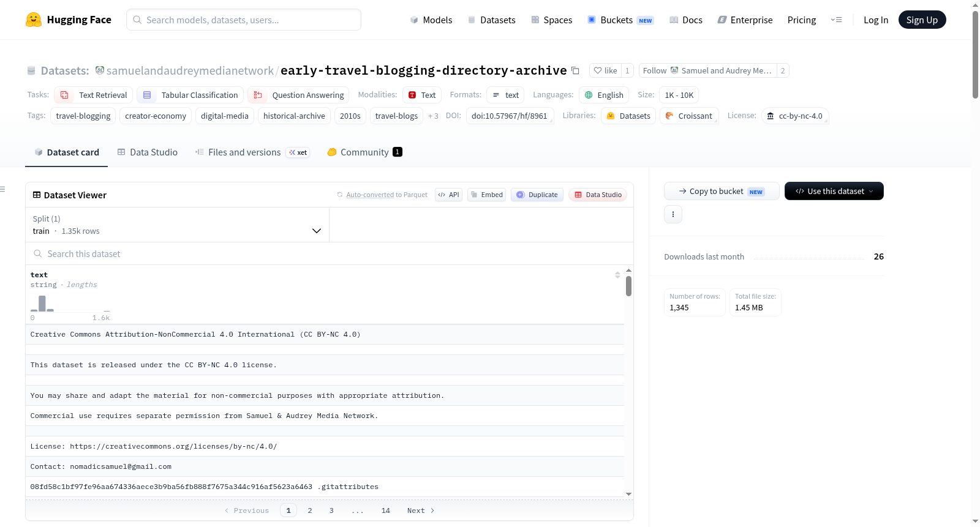This screenshot has width=980, height=527.
Task: Go to the Community tab
Action: coord(364,152)
